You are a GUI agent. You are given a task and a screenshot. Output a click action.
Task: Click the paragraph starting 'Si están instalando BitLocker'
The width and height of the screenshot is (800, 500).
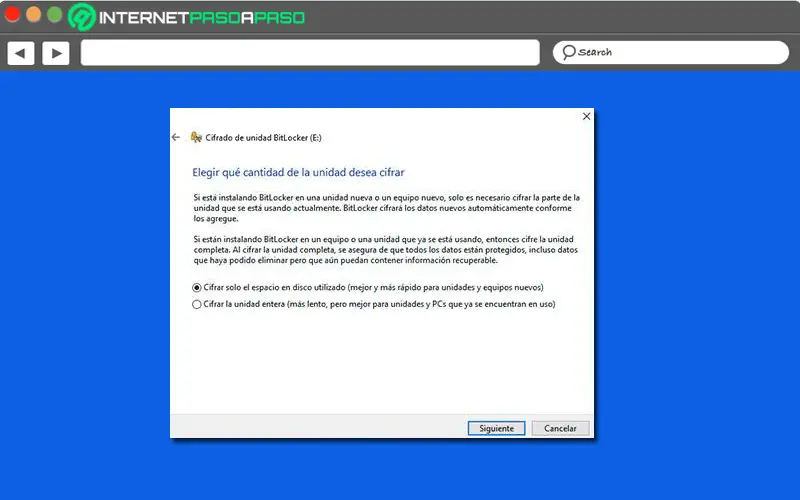point(386,250)
